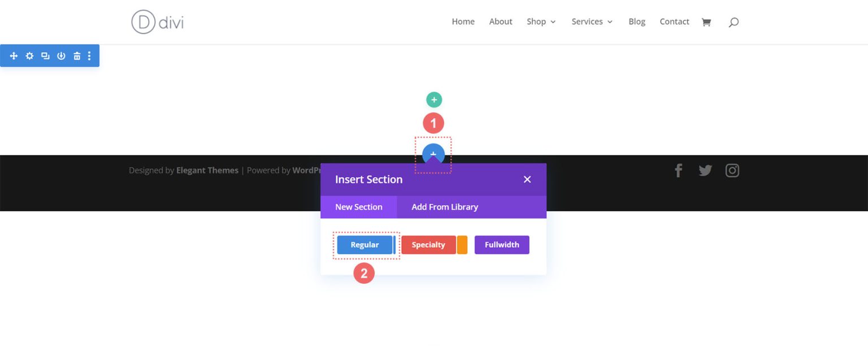
Task: Dismiss the Insert Section modal with the X
Action: pos(527,179)
